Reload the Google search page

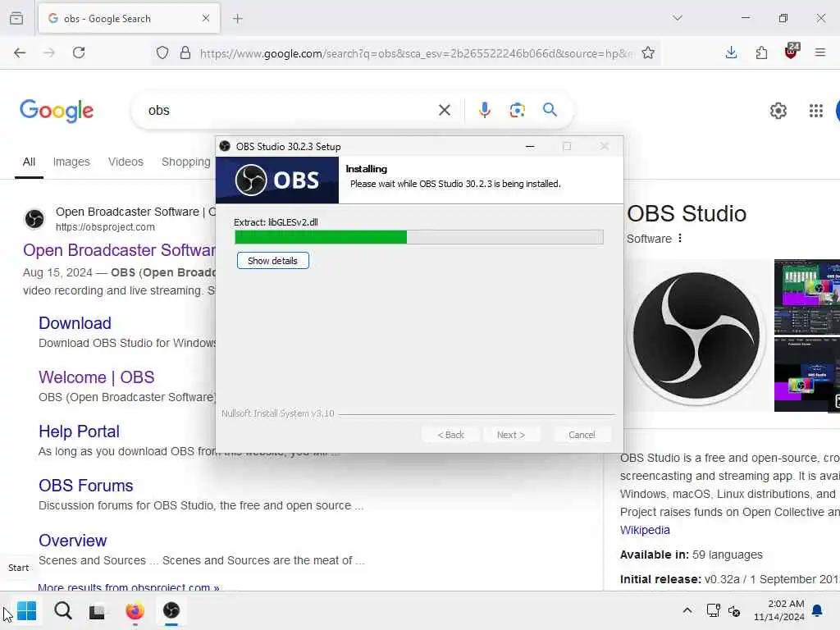coord(79,52)
